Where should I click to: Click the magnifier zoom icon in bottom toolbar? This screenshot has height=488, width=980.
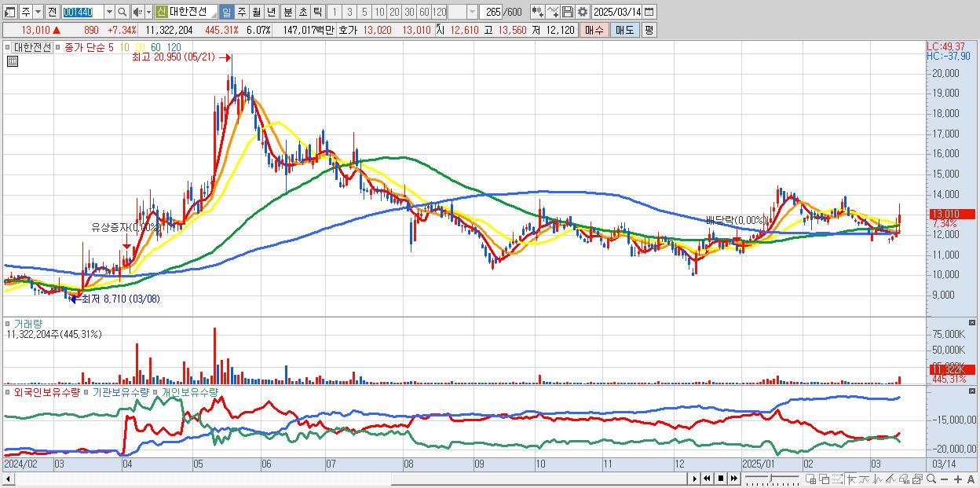pos(931,479)
